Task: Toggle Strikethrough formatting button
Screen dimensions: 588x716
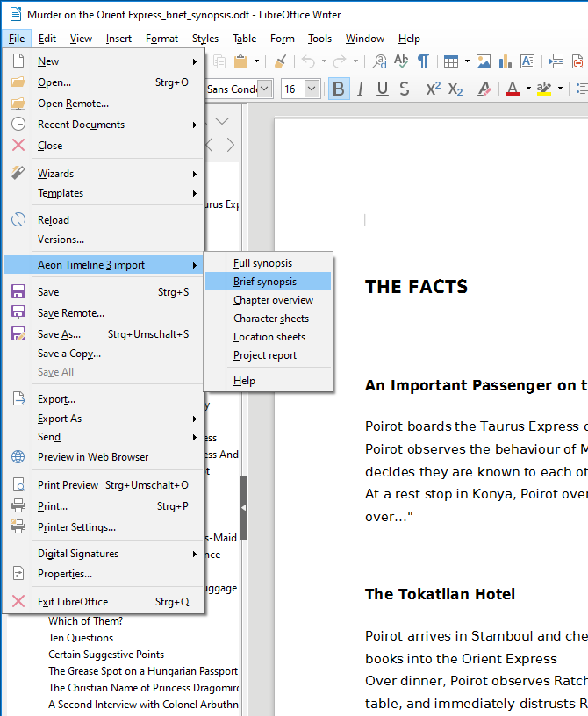Action: click(405, 89)
